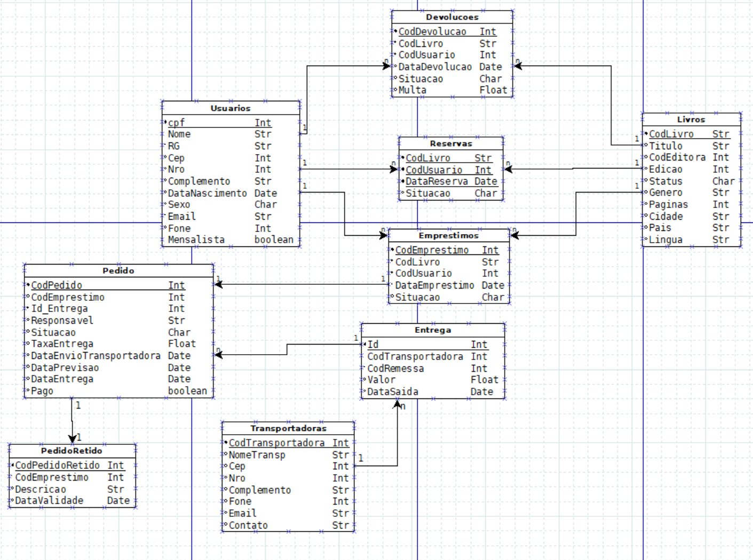Click the cpf attribute in Usuarios
Image resolution: width=753 pixels, height=560 pixels.
[177, 123]
